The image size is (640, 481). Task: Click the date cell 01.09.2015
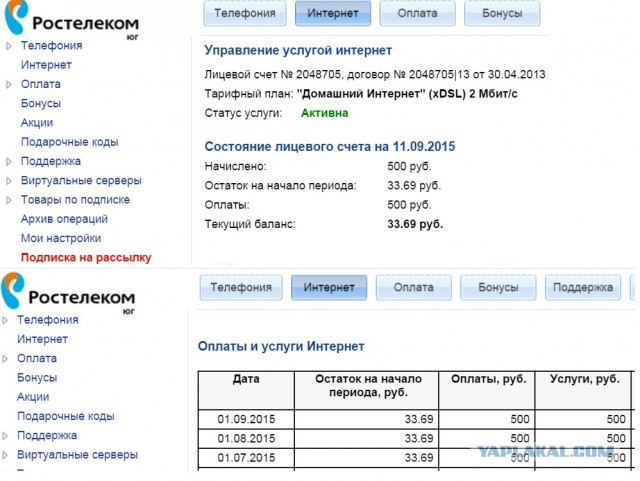(x=246, y=419)
